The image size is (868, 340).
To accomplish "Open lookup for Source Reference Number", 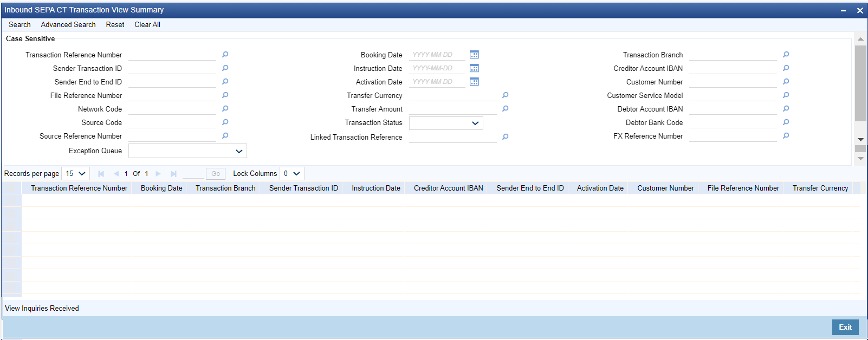I will 225,136.
